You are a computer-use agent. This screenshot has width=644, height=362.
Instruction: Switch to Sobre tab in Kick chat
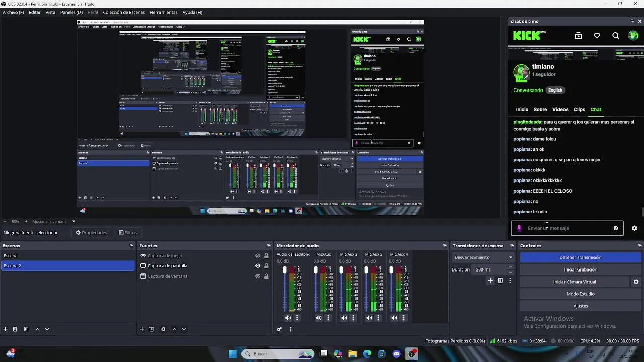pyautogui.click(x=540, y=109)
